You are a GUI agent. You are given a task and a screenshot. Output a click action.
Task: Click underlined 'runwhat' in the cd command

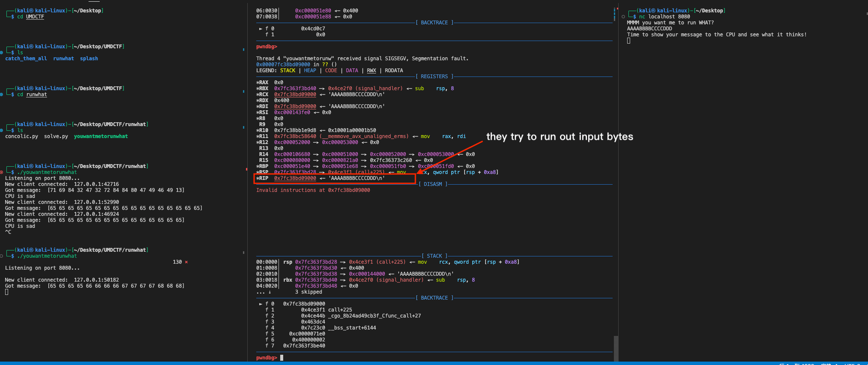[37, 94]
